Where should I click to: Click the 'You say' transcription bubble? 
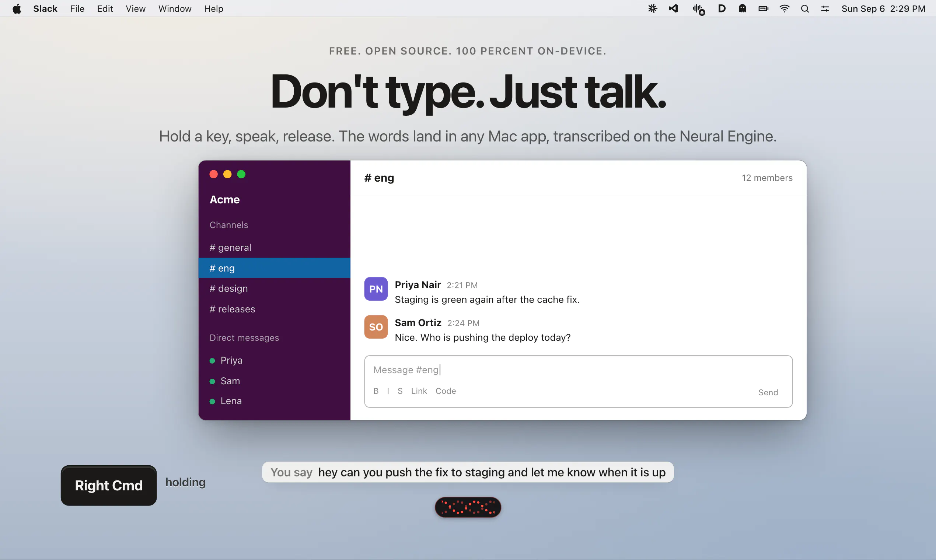[x=468, y=472]
